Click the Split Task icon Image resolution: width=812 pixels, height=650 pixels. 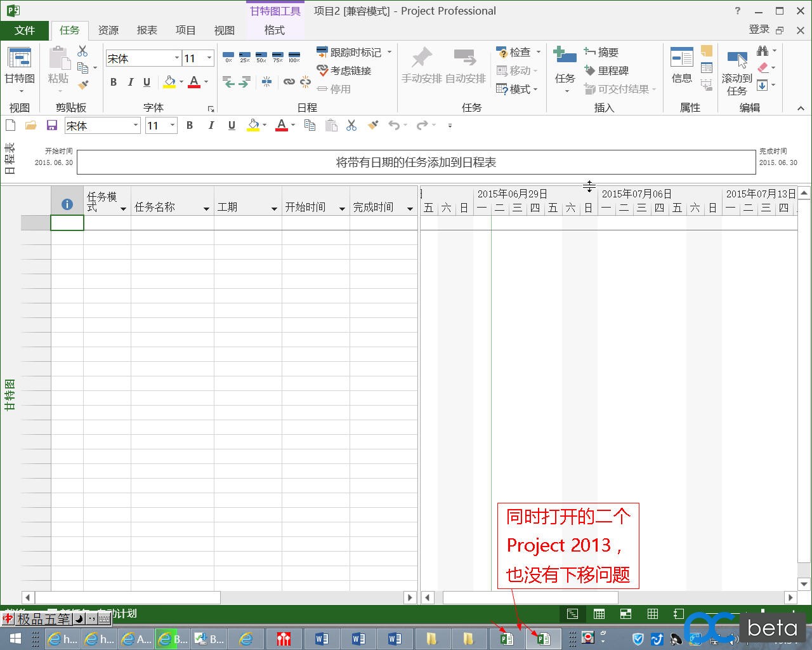tap(267, 82)
